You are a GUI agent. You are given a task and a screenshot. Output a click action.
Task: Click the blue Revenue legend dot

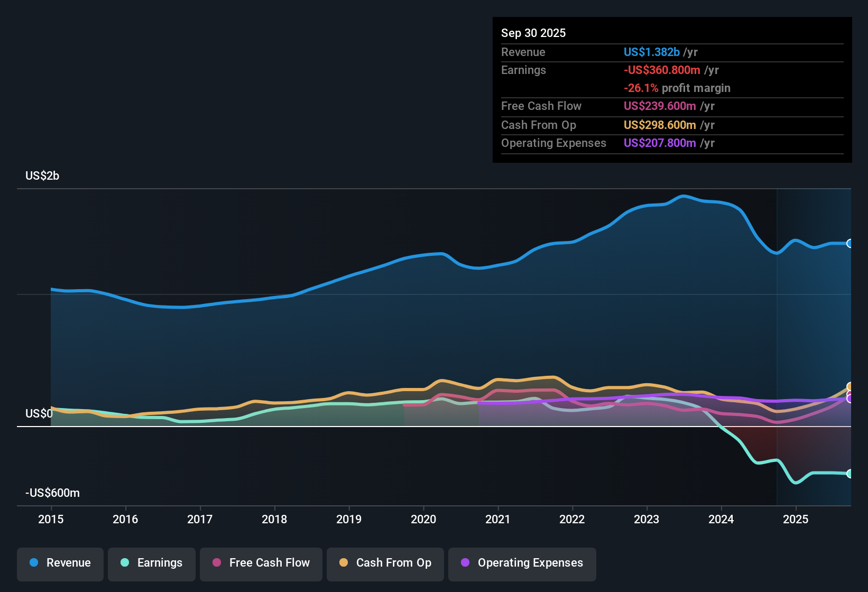point(33,563)
